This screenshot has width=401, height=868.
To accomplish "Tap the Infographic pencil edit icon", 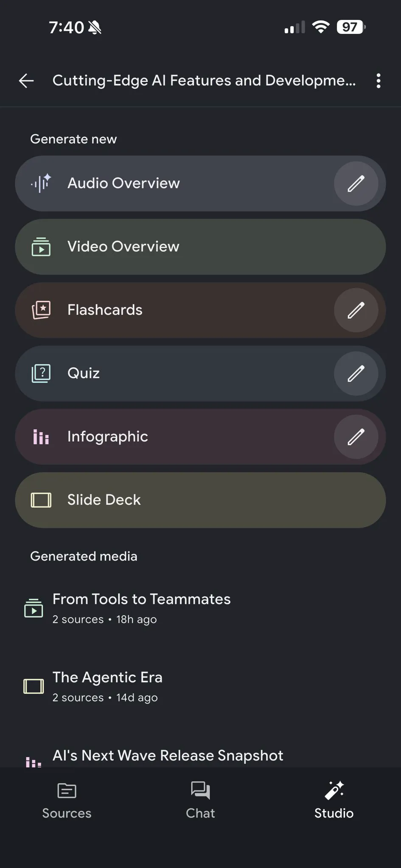I will [x=356, y=437].
